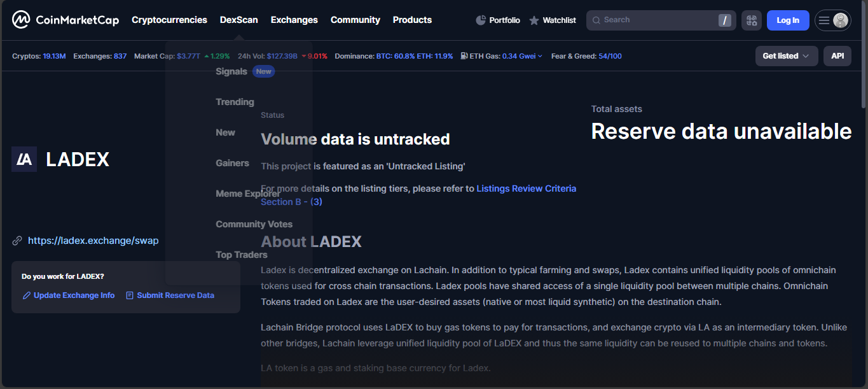868x389 pixels.
Task: Click the Portfolio label
Action: (504, 20)
